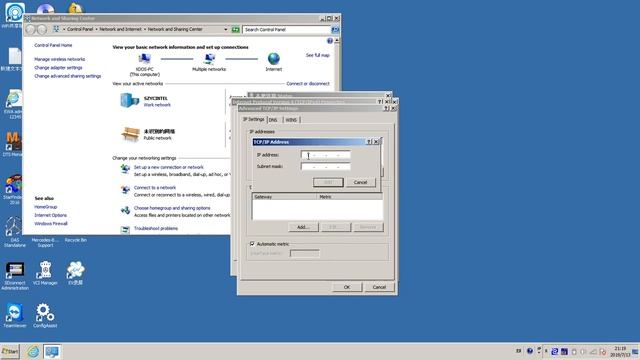This screenshot has width=640, height=360.
Task: Click the Work network link
Action: pos(157,105)
